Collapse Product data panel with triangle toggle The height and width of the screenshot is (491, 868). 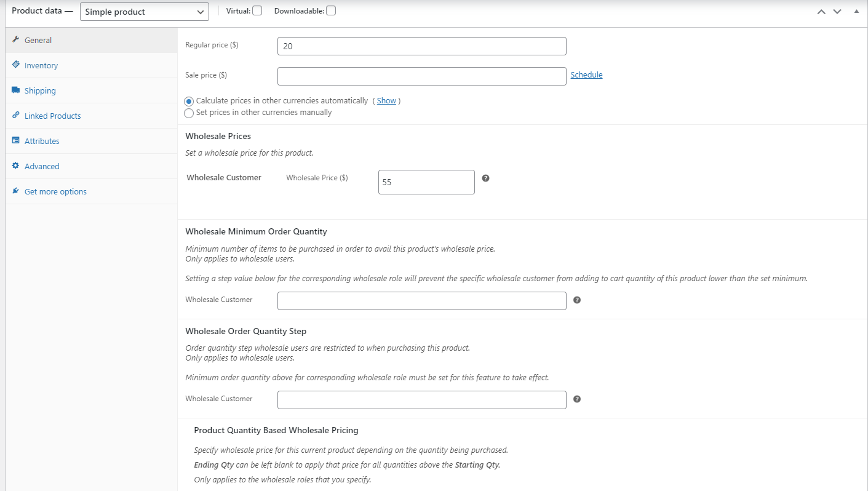click(x=856, y=12)
